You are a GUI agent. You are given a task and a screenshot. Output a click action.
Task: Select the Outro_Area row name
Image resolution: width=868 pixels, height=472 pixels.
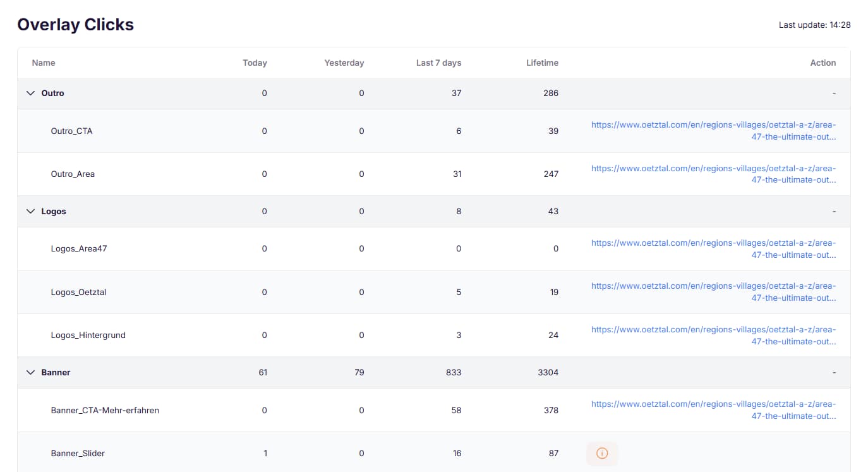(73, 174)
